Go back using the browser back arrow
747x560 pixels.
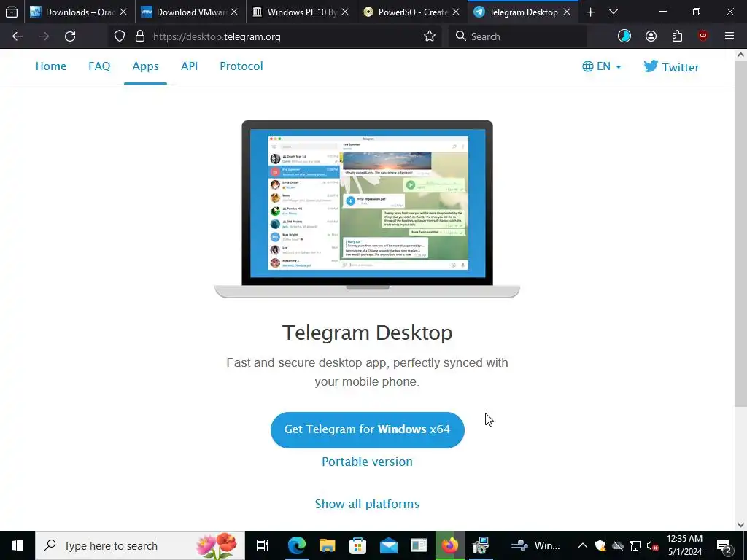18,36
